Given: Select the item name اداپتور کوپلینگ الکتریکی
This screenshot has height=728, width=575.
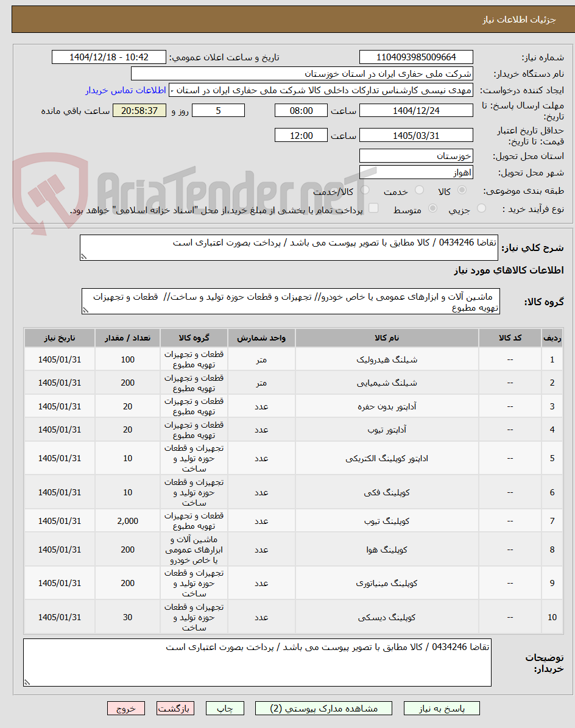Looking at the screenshot, I should click(387, 458).
